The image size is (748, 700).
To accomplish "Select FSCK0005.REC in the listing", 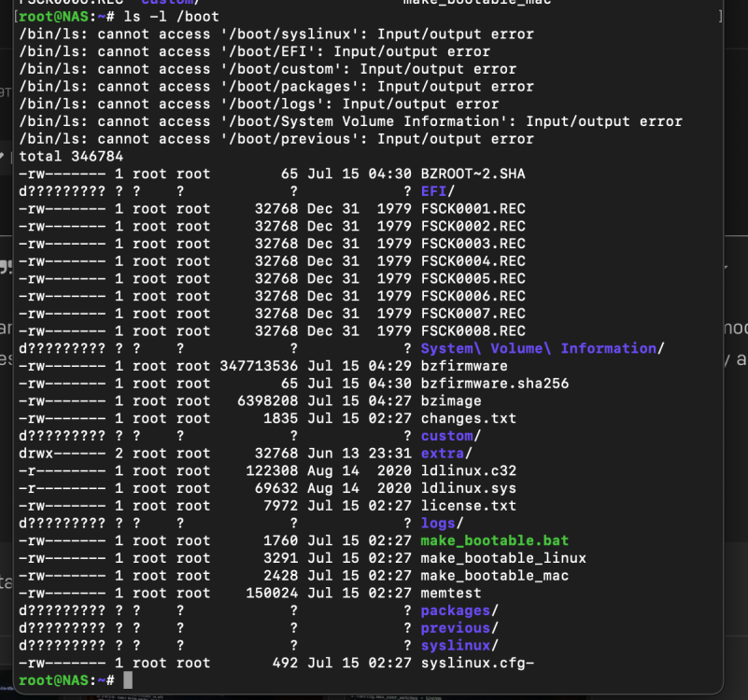I will (x=473, y=278).
